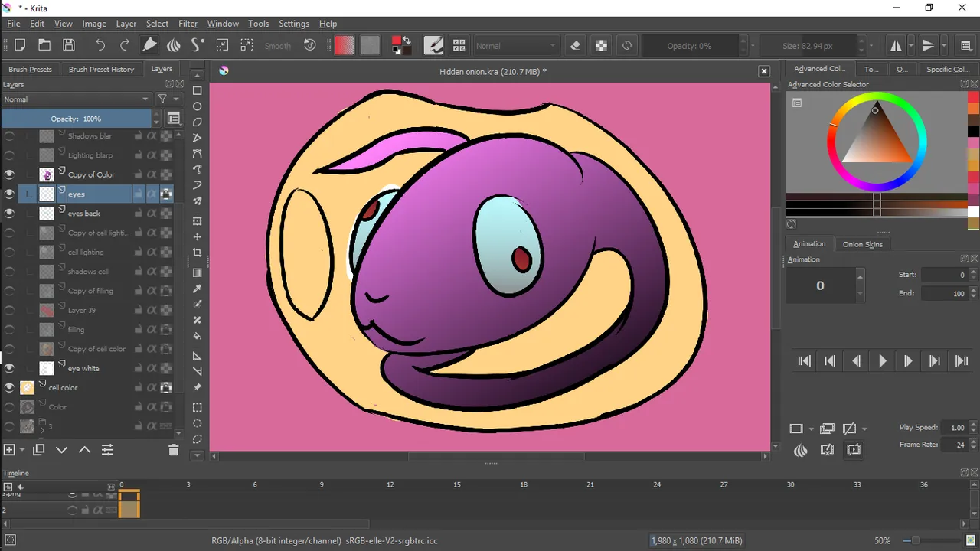Screen dimensions: 980x551
Task: Select the Move tool in toolbox
Action: [x=197, y=237]
